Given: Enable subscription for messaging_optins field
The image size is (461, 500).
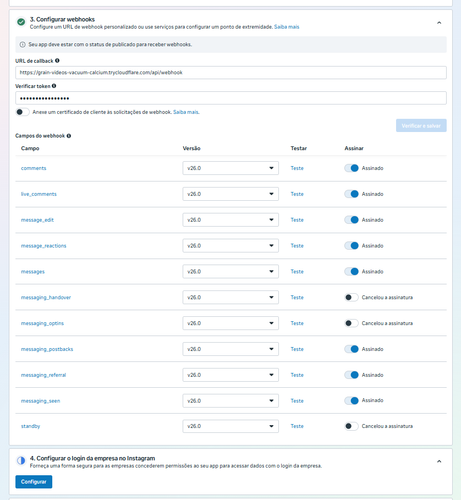Looking at the screenshot, I should tap(351, 323).
